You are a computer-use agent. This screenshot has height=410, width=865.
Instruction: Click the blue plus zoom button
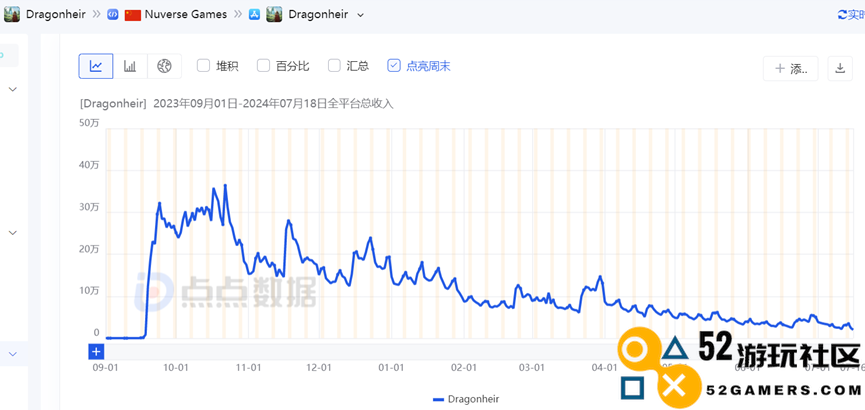coord(96,352)
